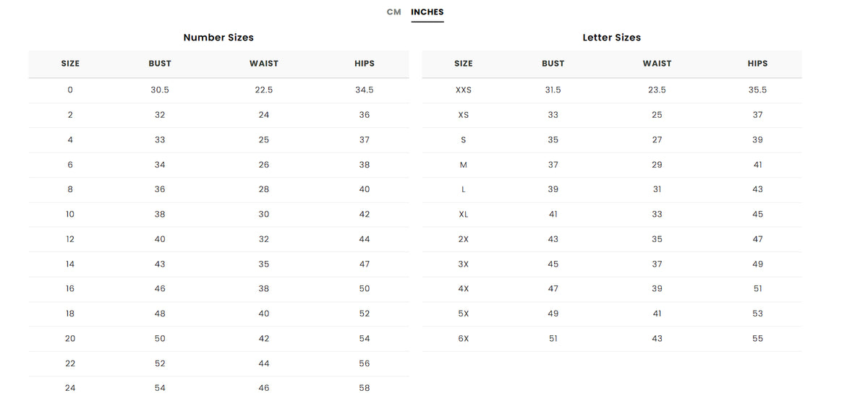Switch to the CM units tab
Screen dimensions: 868x401
point(393,12)
